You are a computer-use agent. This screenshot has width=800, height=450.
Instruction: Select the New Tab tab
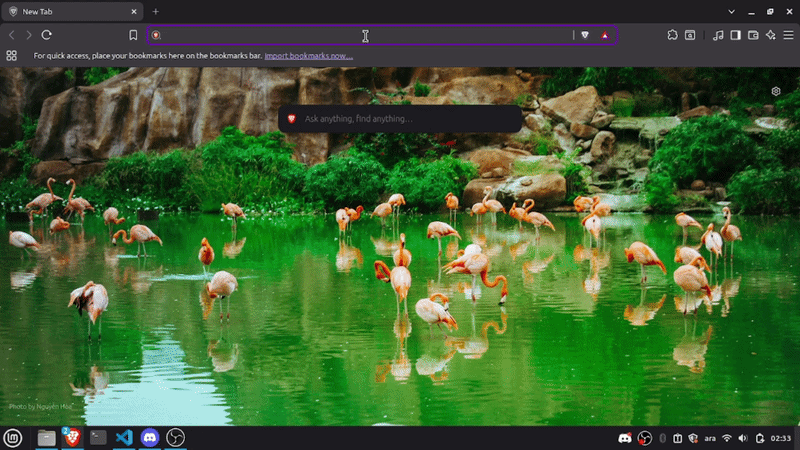(x=70, y=11)
